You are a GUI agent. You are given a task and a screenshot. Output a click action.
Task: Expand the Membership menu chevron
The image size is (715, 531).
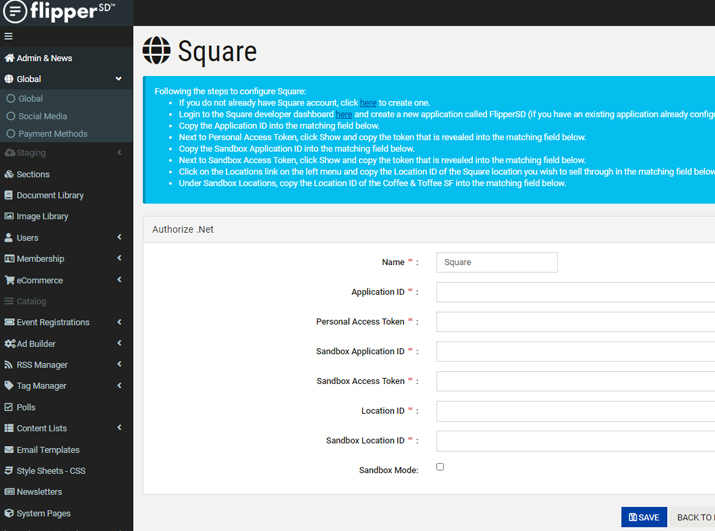[119, 258]
